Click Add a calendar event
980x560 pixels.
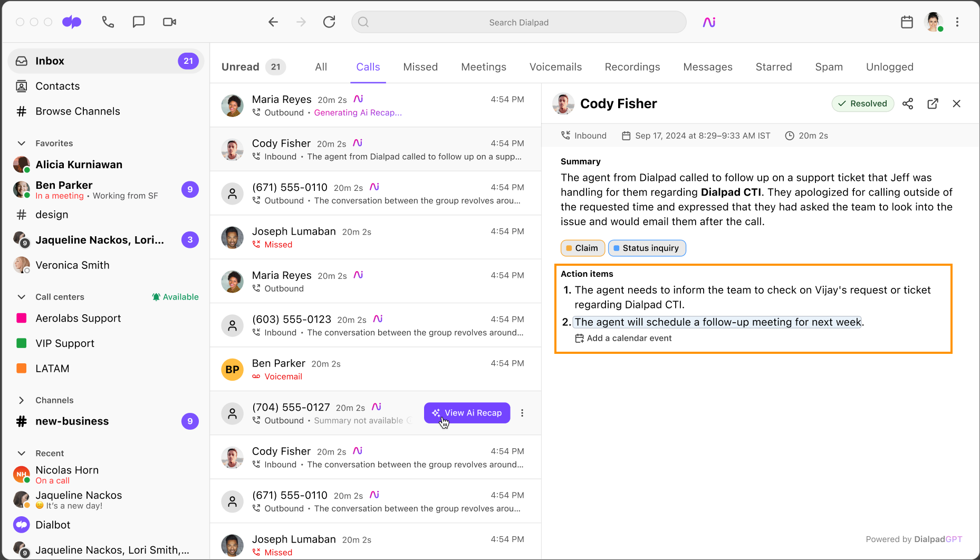[x=623, y=339]
